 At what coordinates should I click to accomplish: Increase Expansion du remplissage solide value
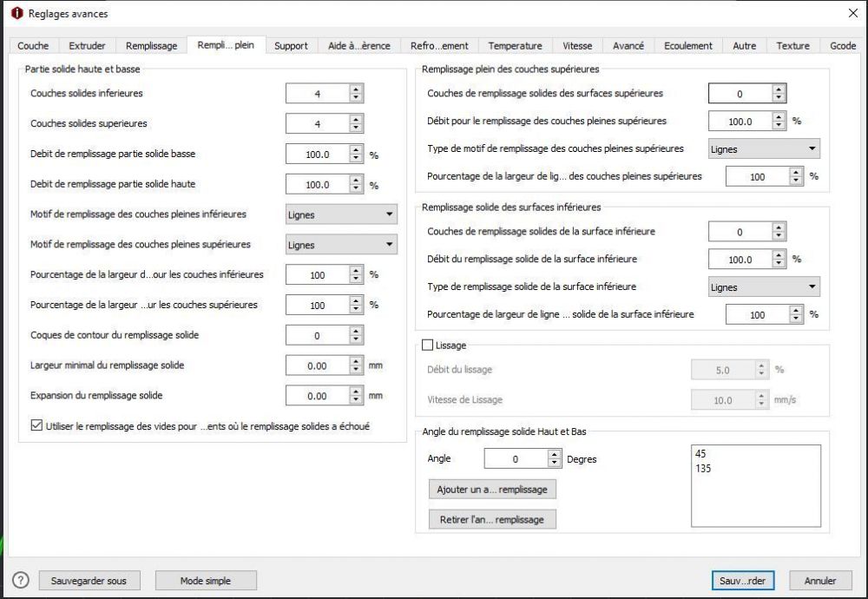tap(356, 391)
